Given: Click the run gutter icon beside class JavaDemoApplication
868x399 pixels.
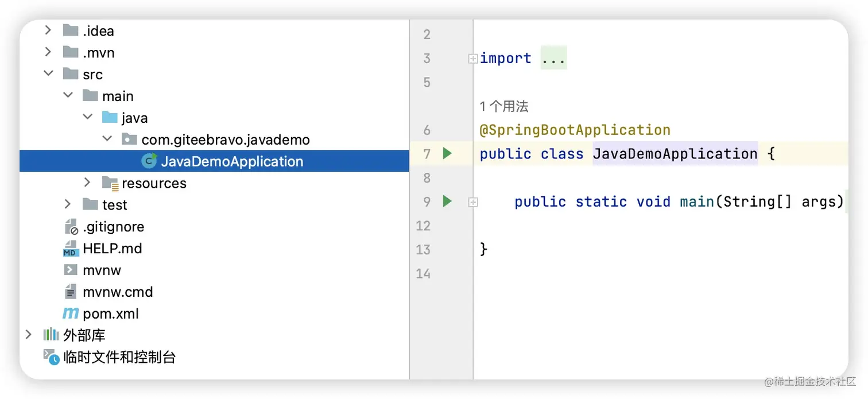Looking at the screenshot, I should click(447, 153).
